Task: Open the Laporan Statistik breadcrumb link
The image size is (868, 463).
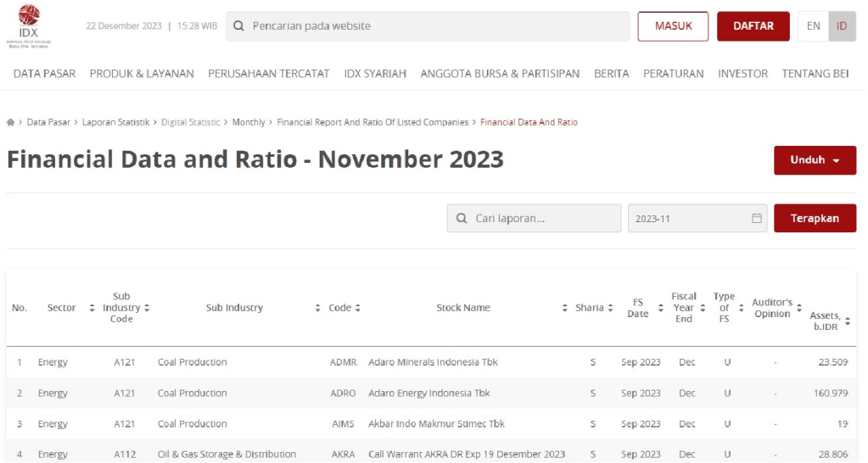Action: pos(115,123)
